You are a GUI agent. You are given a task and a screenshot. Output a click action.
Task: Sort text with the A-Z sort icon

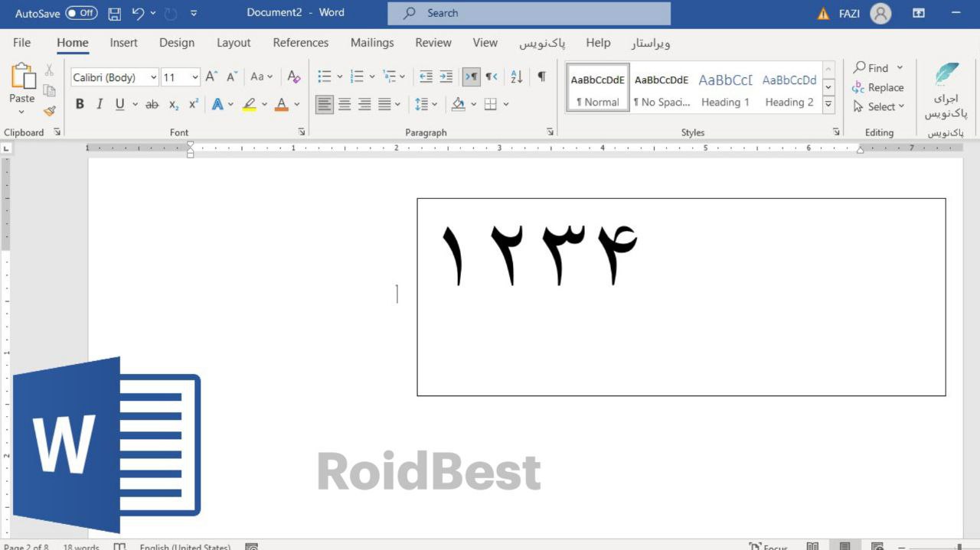point(516,76)
